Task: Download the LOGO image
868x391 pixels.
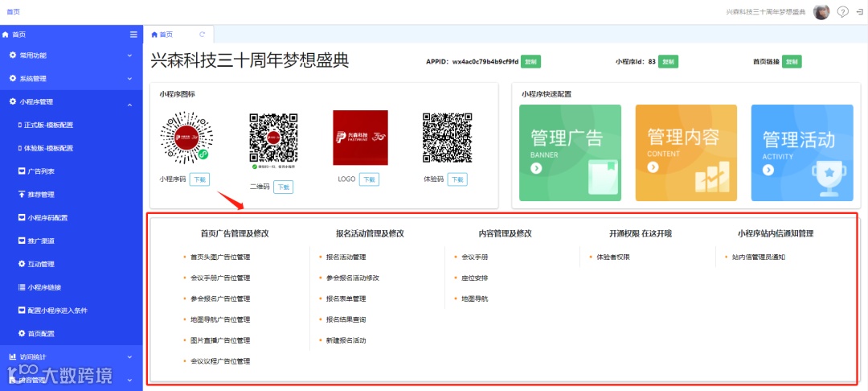Action: 369,179
